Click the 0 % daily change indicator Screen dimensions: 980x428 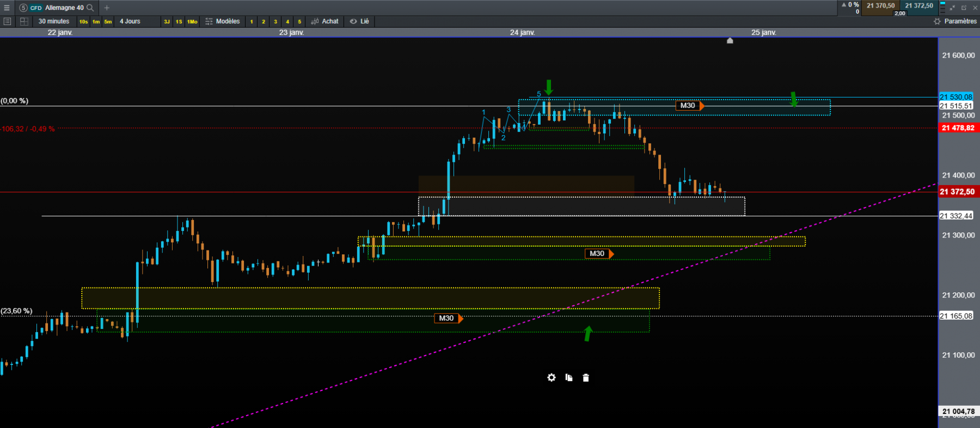(850, 5)
